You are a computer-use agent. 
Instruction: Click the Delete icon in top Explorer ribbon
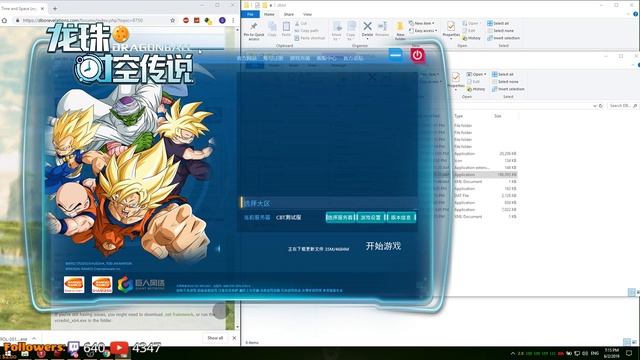(x=367, y=29)
